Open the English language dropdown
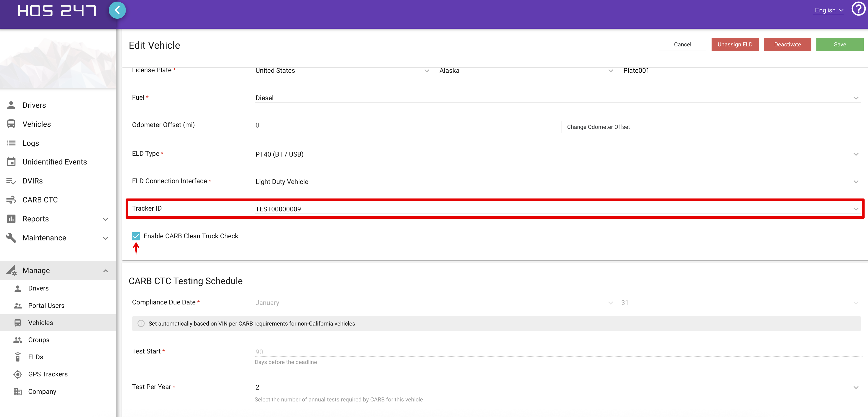 (828, 10)
